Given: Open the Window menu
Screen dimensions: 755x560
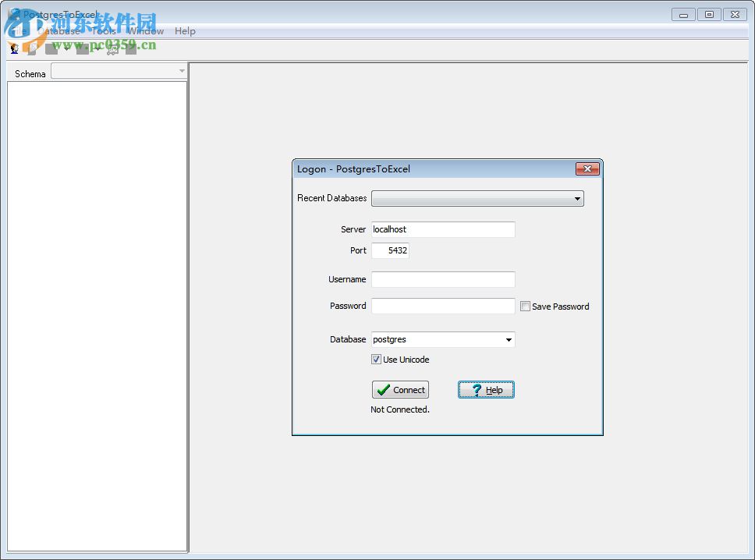Looking at the screenshot, I should (145, 31).
